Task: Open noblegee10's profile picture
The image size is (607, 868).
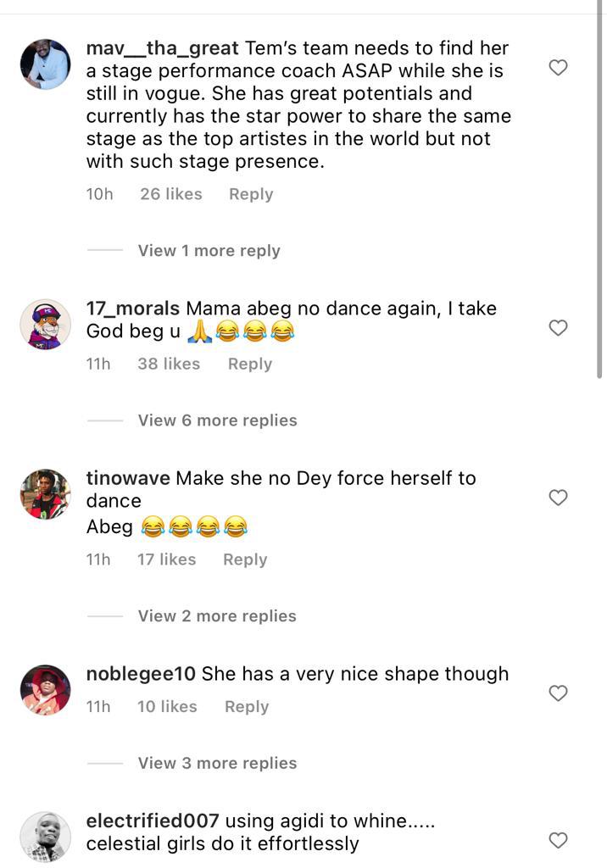Action: (x=45, y=690)
